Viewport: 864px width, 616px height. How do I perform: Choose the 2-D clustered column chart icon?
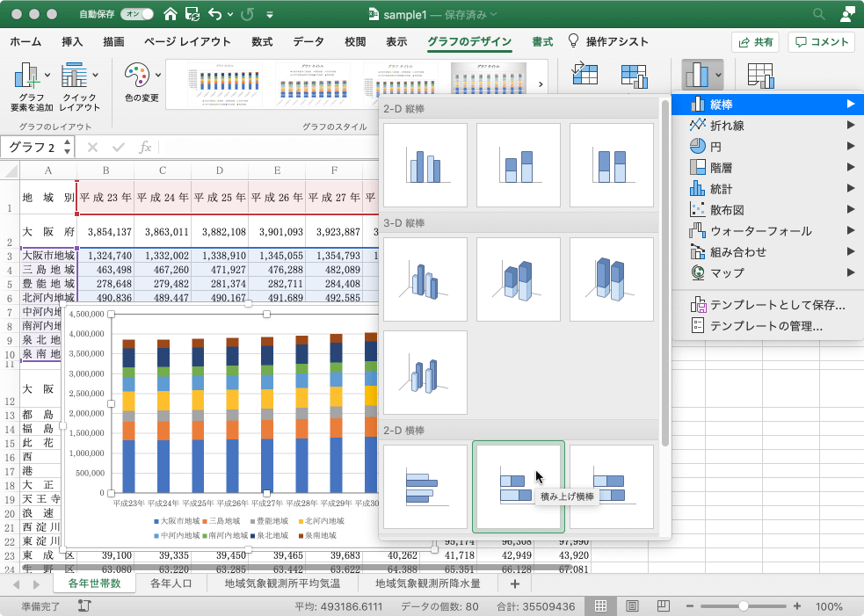(425, 164)
